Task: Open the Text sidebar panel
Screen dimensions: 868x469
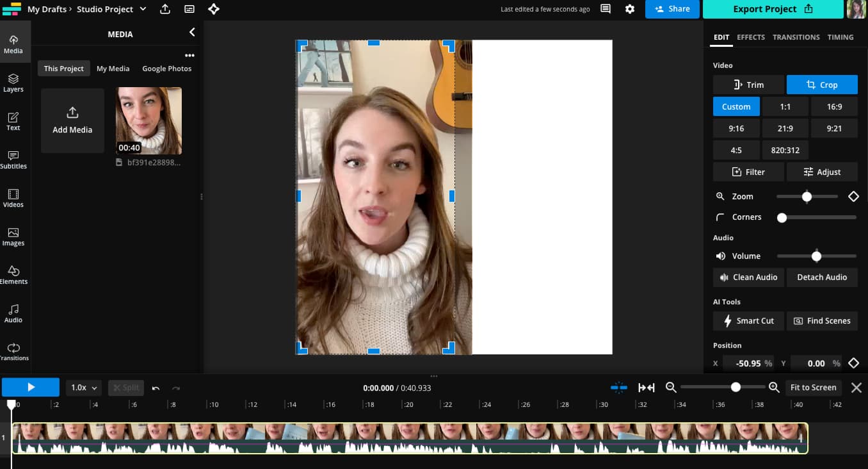Action: click(13, 121)
